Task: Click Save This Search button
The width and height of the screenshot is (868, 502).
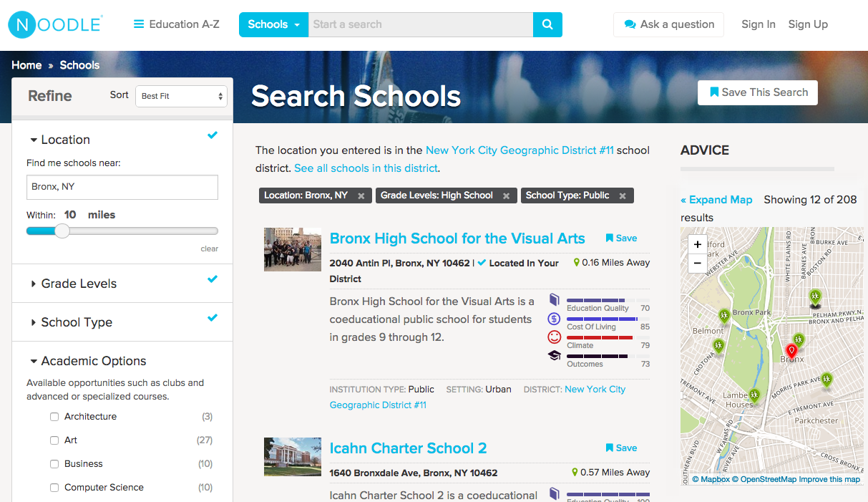Action: tap(758, 92)
